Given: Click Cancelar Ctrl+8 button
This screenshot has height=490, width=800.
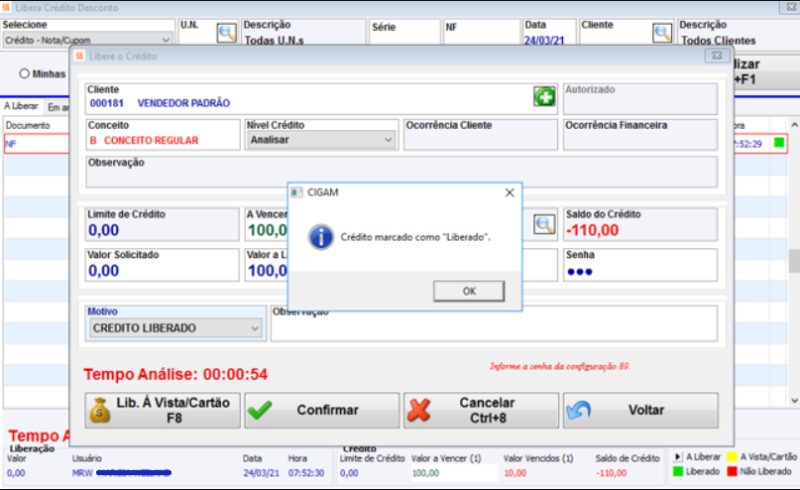Looking at the screenshot, I should [481, 410].
